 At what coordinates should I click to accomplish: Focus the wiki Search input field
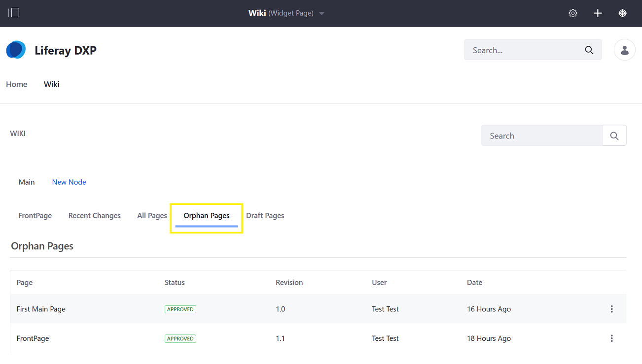(x=542, y=135)
